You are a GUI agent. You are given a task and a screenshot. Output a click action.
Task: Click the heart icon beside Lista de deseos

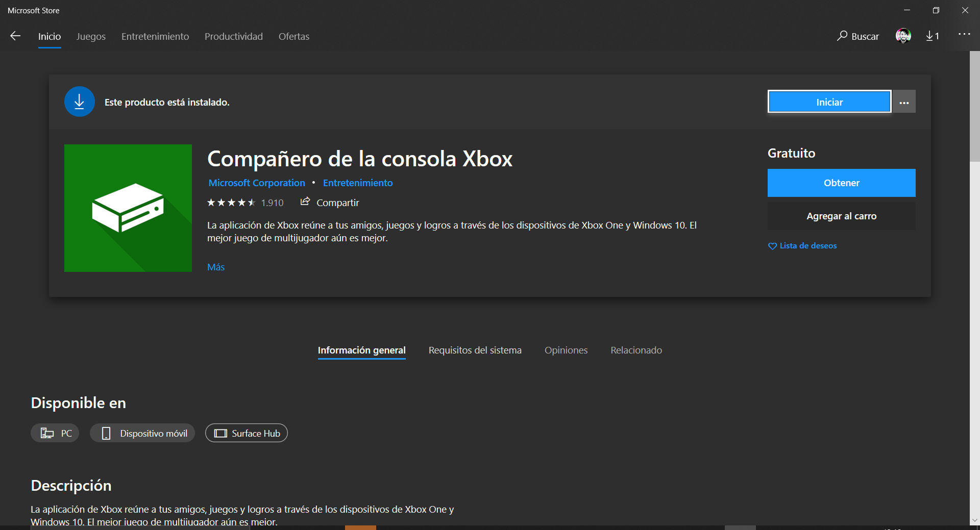pos(772,246)
